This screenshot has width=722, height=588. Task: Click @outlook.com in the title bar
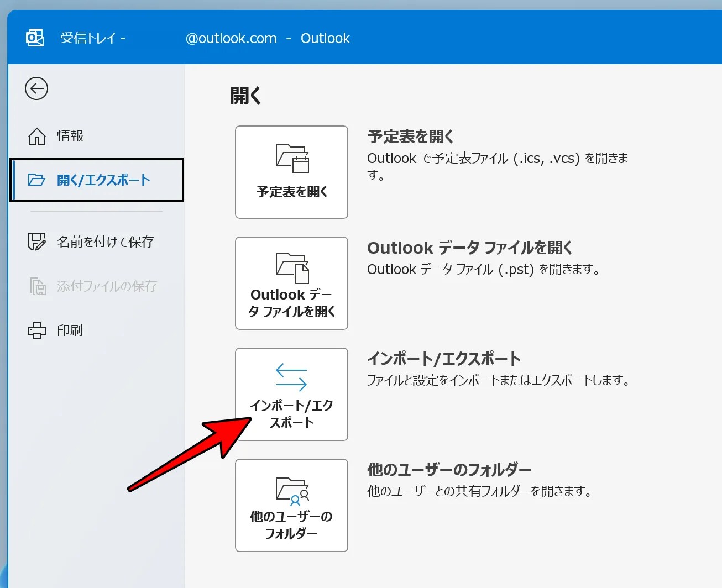(x=231, y=38)
